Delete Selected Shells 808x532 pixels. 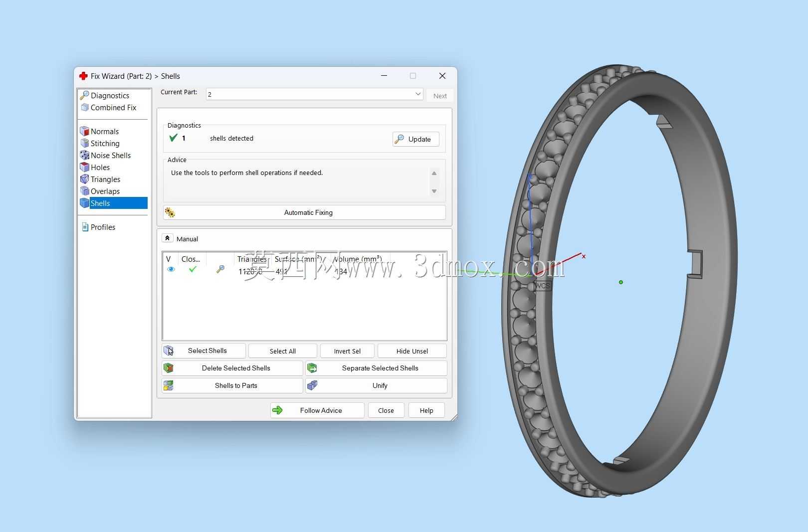pyautogui.click(x=232, y=368)
